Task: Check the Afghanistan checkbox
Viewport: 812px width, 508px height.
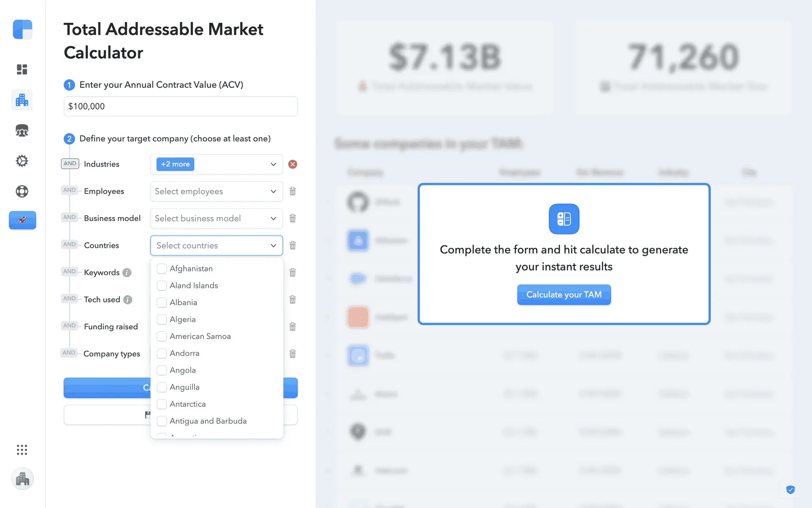Action: pyautogui.click(x=162, y=268)
